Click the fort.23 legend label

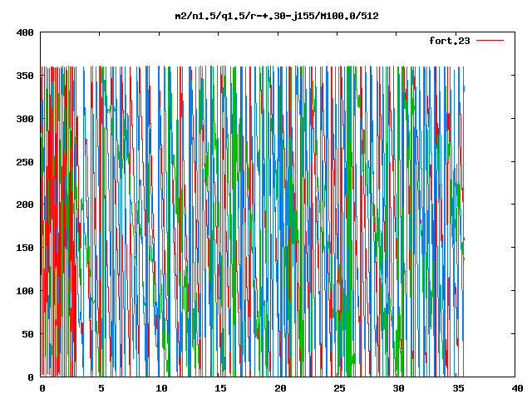pyautogui.click(x=450, y=41)
